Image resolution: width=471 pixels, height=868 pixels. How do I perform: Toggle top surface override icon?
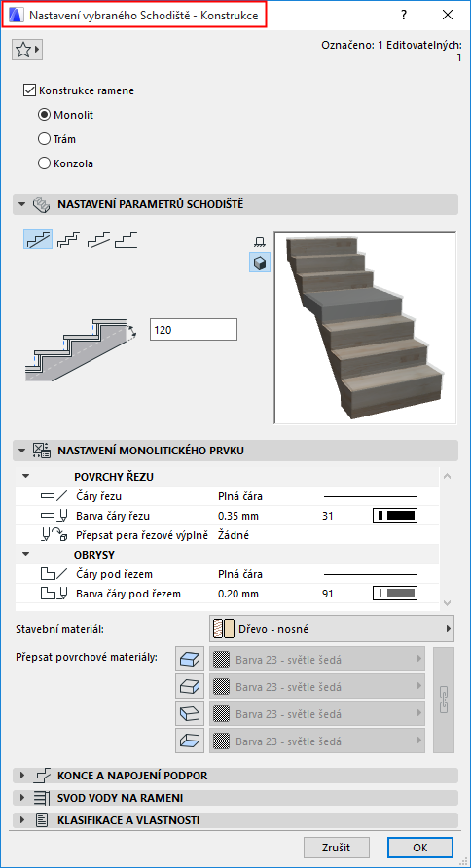(190, 660)
